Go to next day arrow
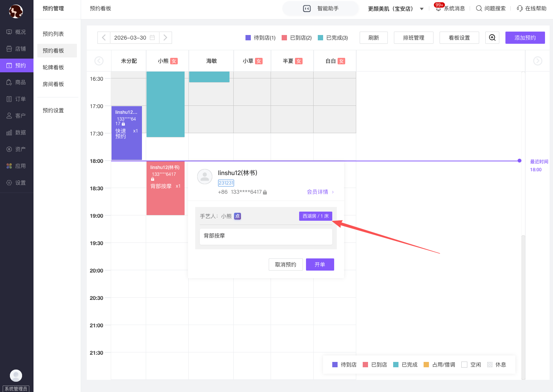Viewport: 553px width, 392px height. (165, 38)
